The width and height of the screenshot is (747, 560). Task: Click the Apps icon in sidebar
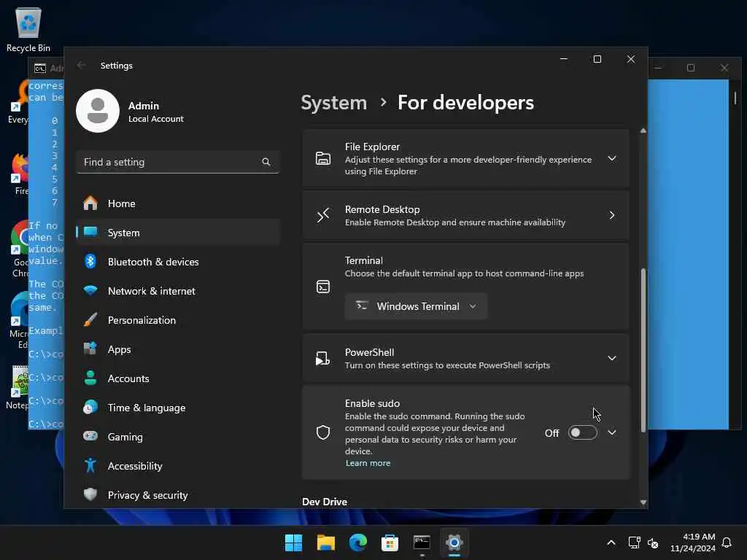point(90,349)
